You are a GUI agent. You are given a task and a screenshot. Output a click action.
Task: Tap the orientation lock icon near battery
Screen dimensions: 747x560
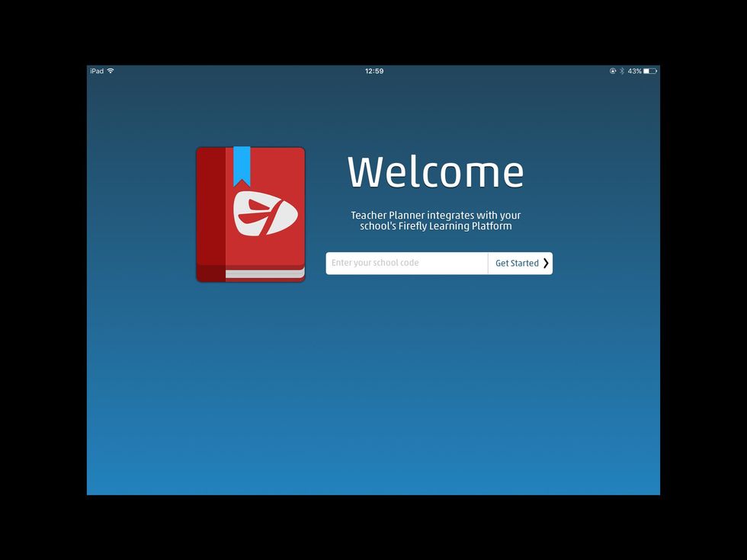613,70
